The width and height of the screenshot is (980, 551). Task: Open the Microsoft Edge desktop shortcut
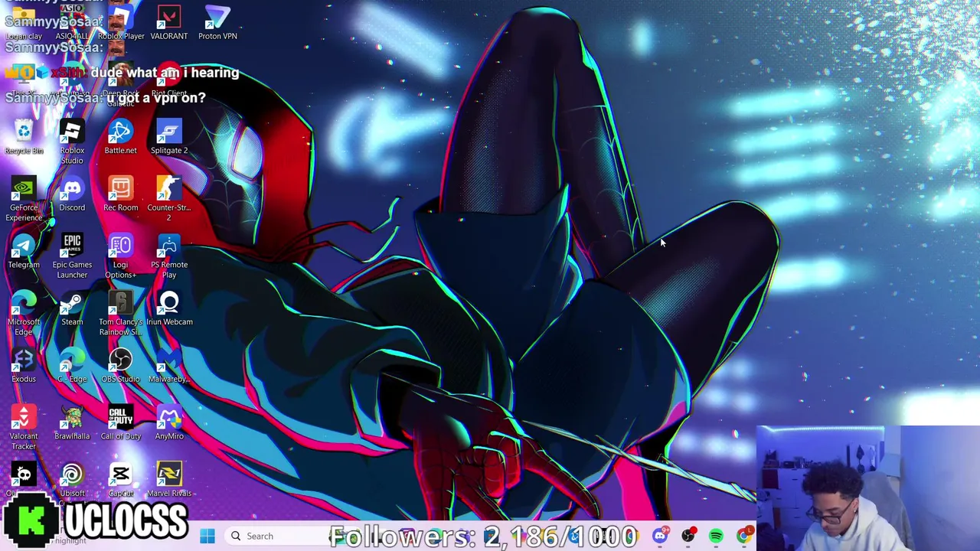(24, 314)
